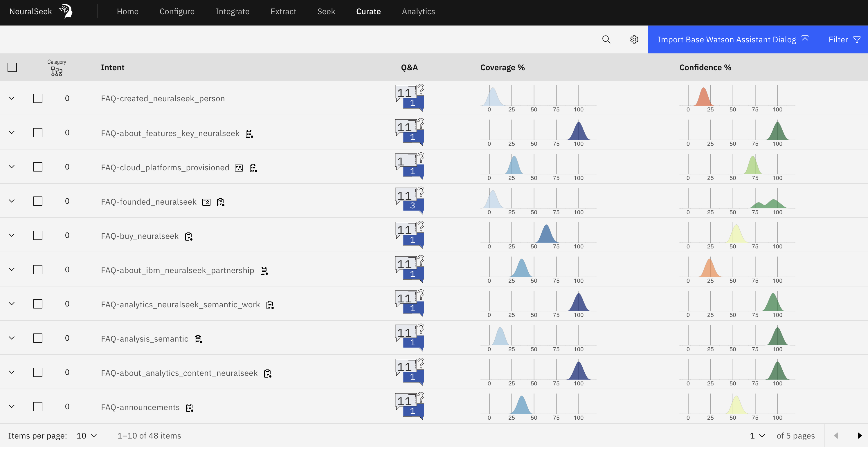Image resolution: width=868 pixels, height=451 pixels.
Task: Switch to the Seek tab
Action: point(326,11)
